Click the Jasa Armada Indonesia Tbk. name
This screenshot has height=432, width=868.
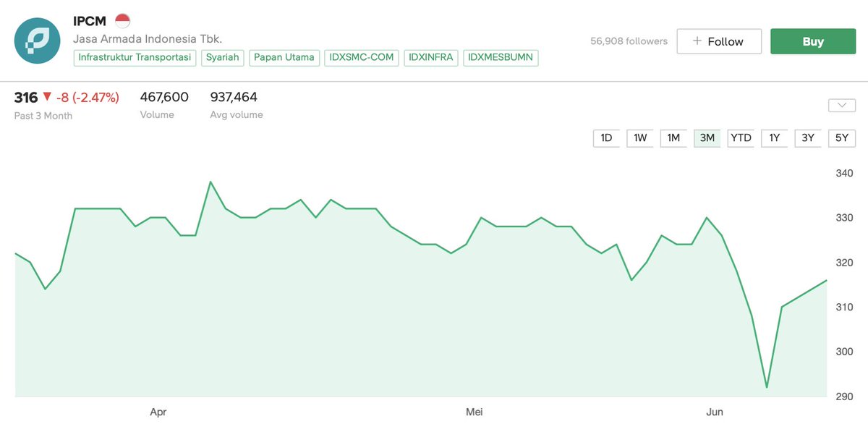[x=148, y=38]
